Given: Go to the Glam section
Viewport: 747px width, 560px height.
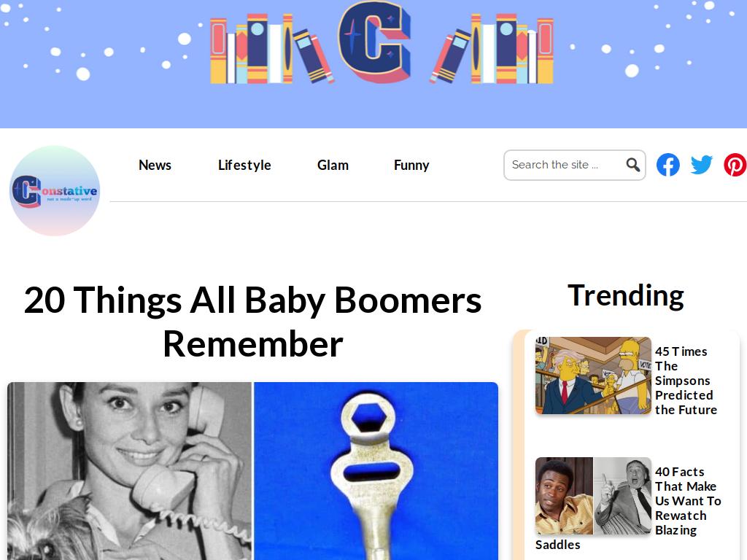Looking at the screenshot, I should tap(333, 166).
